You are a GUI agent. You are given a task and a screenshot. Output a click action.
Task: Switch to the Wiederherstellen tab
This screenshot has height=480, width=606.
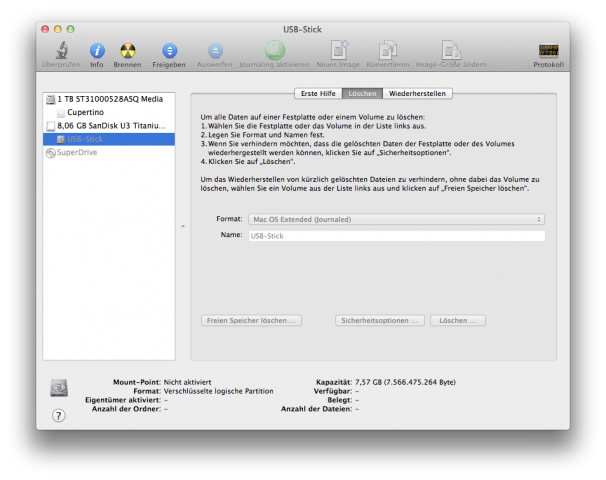(x=417, y=94)
